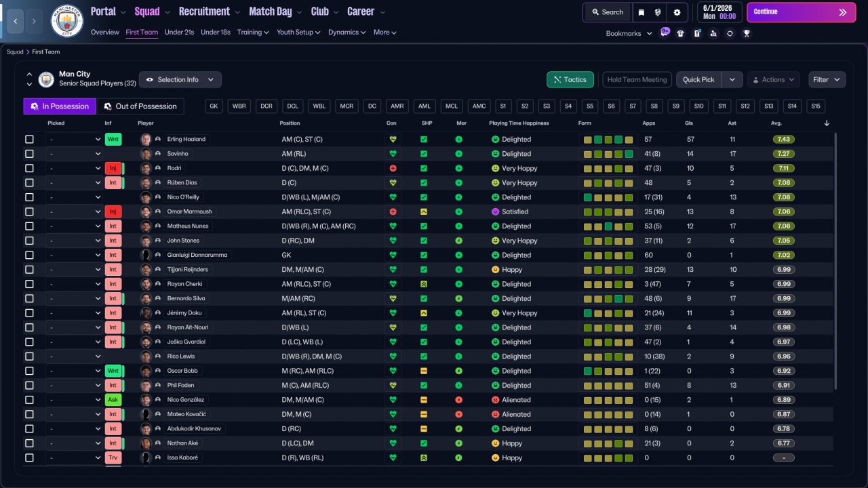The width and height of the screenshot is (868, 488).
Task: View Oscar Bobb's sharpness icon
Action: pyautogui.click(x=424, y=371)
